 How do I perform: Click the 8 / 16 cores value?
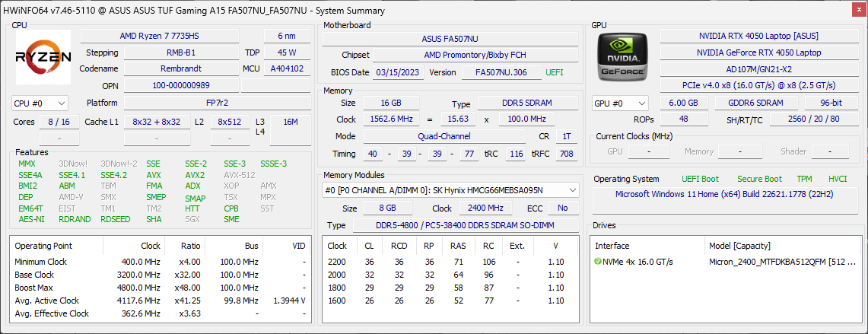point(59,122)
